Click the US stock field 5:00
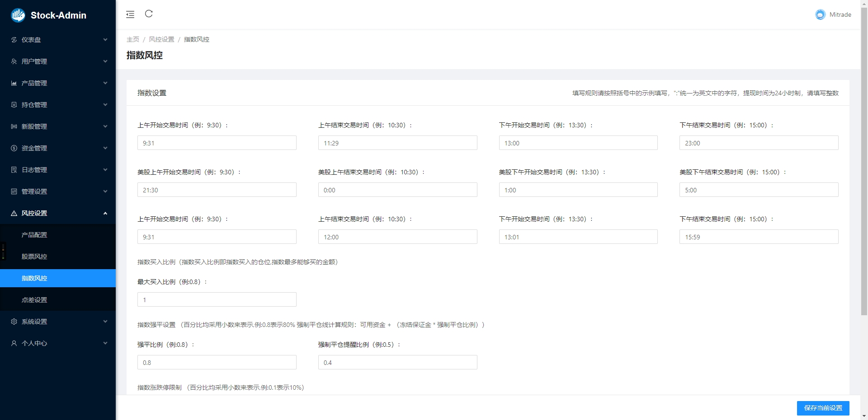 point(759,190)
